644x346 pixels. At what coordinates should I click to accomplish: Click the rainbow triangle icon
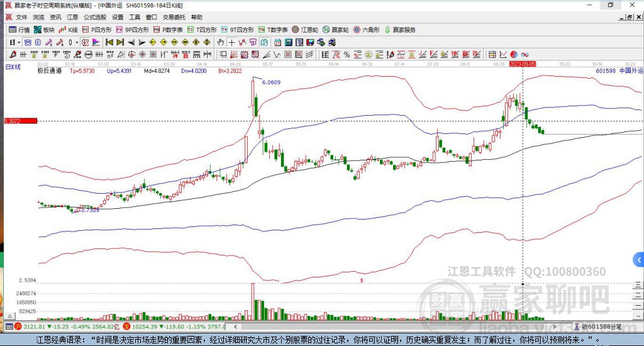(96, 42)
